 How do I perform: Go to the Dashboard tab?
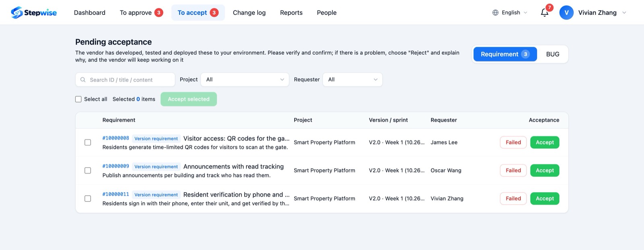tap(90, 12)
